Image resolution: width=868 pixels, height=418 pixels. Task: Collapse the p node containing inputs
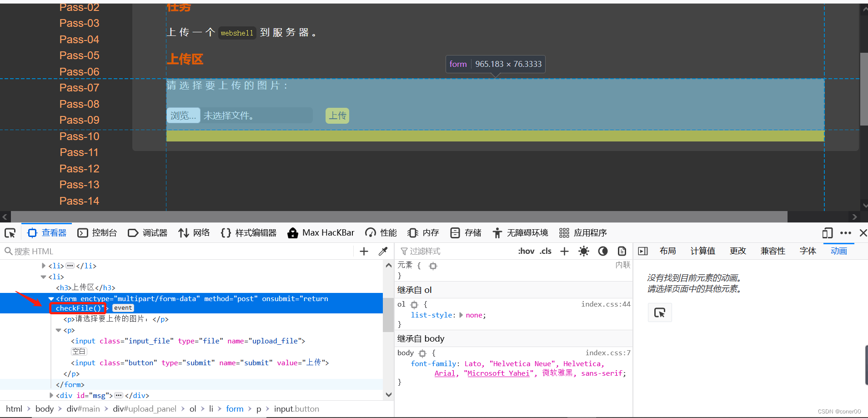(59, 330)
